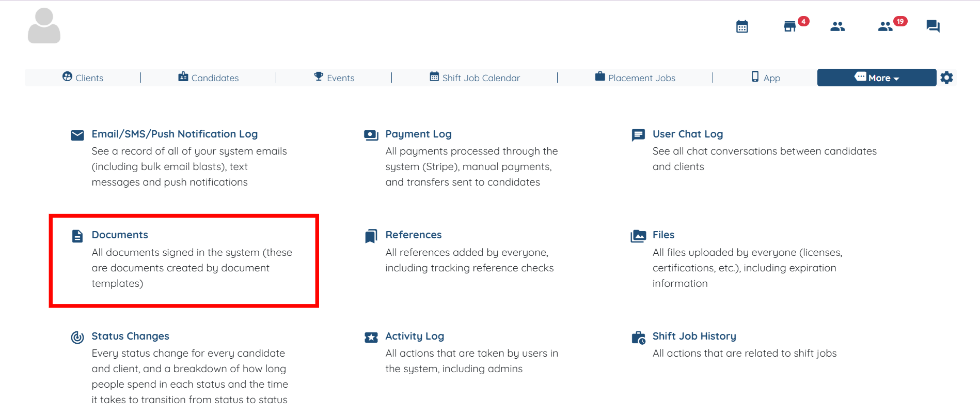Open the Placement Jobs tab
Viewport: 980px width, 413px height.
(x=635, y=78)
